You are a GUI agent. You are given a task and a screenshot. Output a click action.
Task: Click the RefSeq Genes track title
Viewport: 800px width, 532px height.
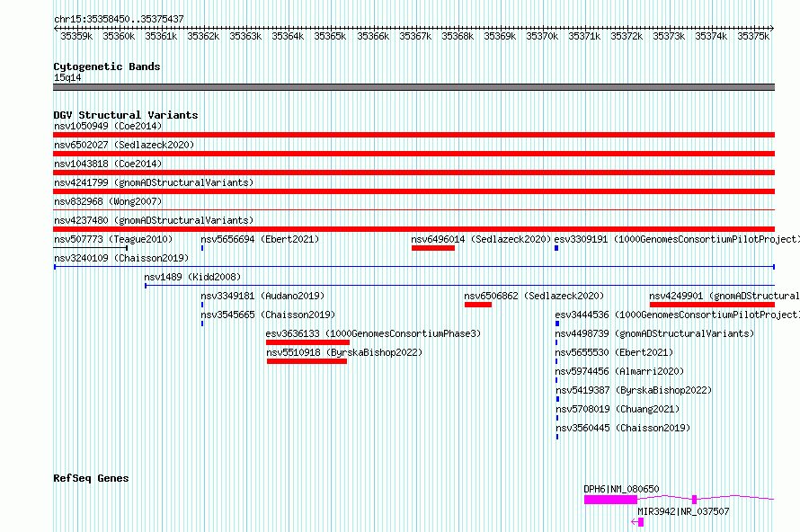(x=91, y=478)
